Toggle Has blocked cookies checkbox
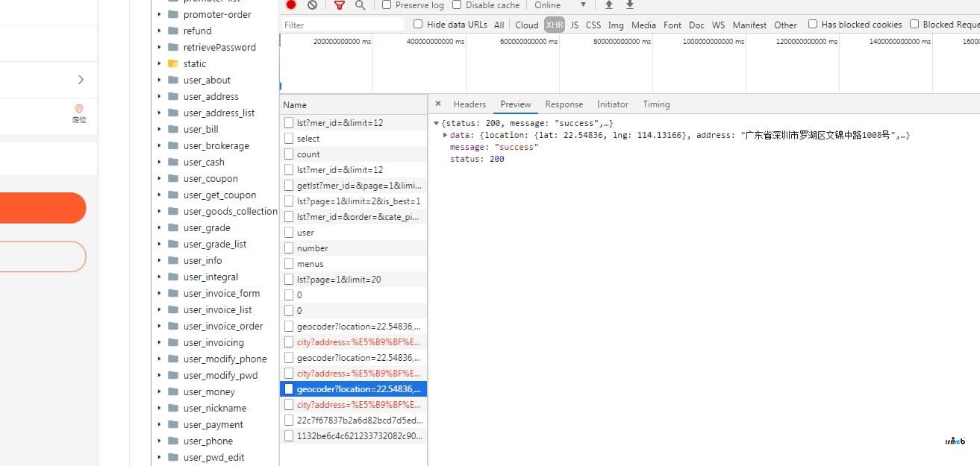Screen dimensions: 980x466 (813, 24)
